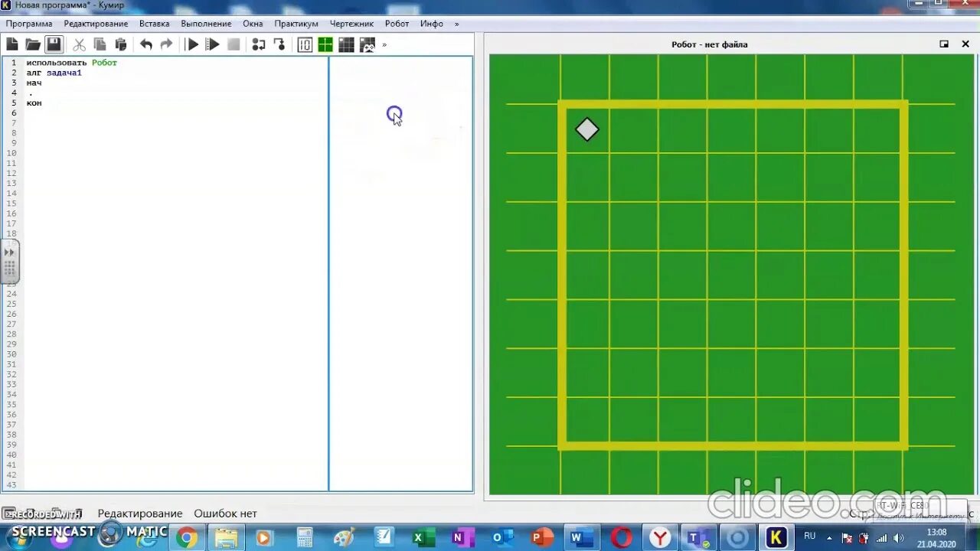Screen dimensions: 980x551
Task: Click the RU language indicator
Action: [x=809, y=536]
